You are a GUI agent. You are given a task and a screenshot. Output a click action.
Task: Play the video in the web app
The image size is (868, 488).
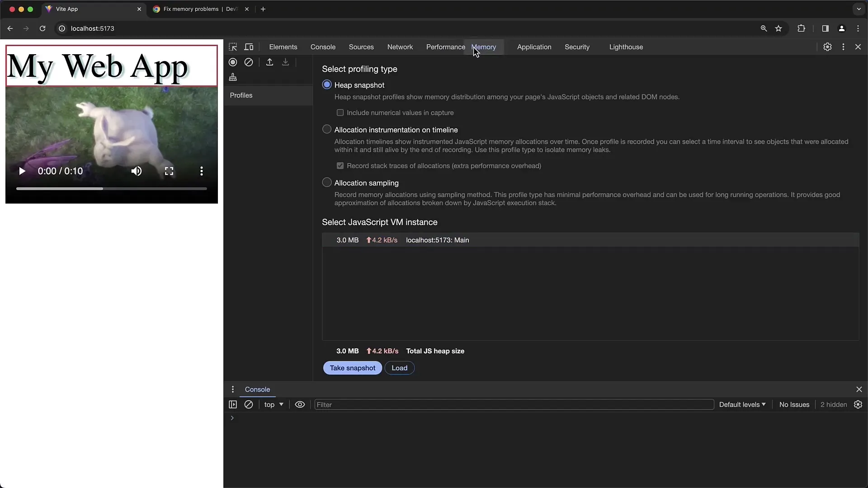coord(21,171)
